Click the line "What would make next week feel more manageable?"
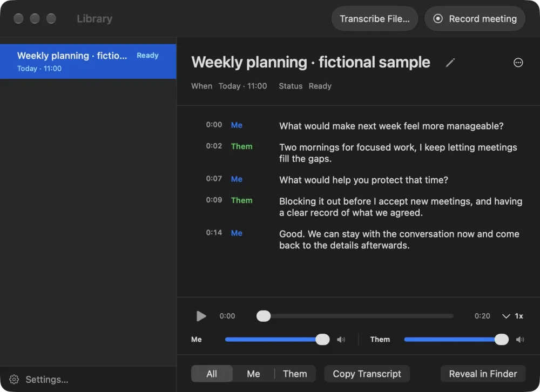Image resolution: width=540 pixels, height=392 pixels. point(391,126)
